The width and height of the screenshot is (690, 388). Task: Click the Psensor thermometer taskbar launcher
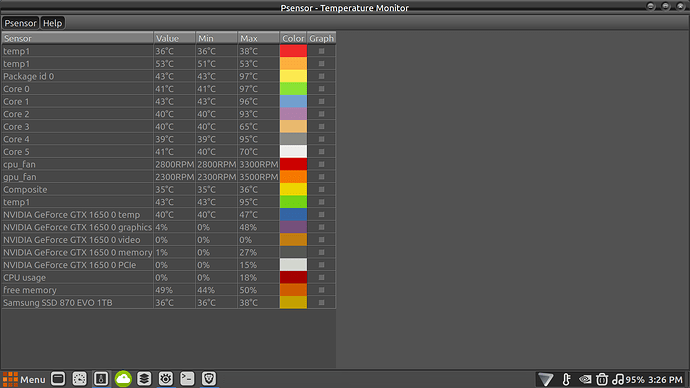101,379
